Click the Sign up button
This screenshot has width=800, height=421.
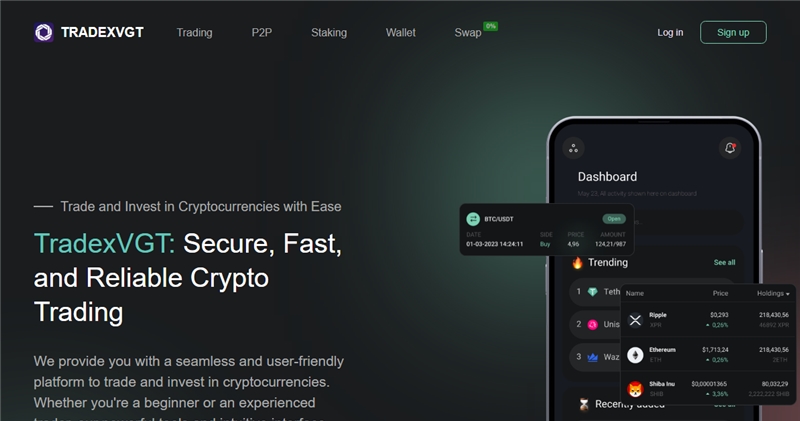click(x=733, y=32)
